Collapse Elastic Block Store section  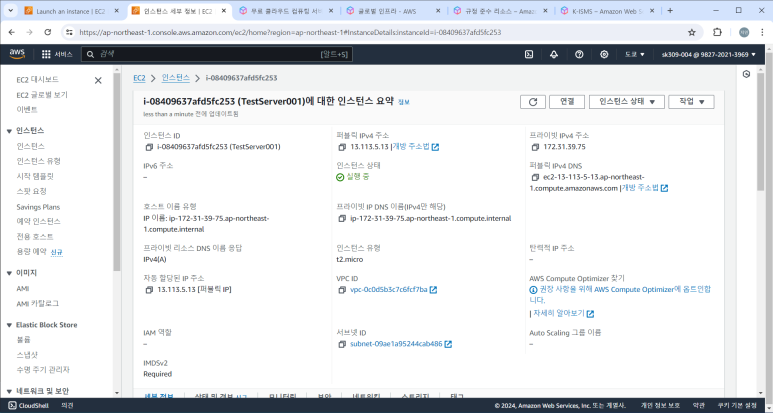coord(9,325)
